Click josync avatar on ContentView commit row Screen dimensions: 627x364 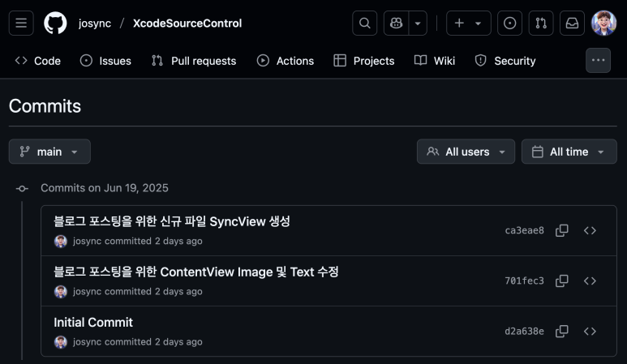pyautogui.click(x=60, y=292)
